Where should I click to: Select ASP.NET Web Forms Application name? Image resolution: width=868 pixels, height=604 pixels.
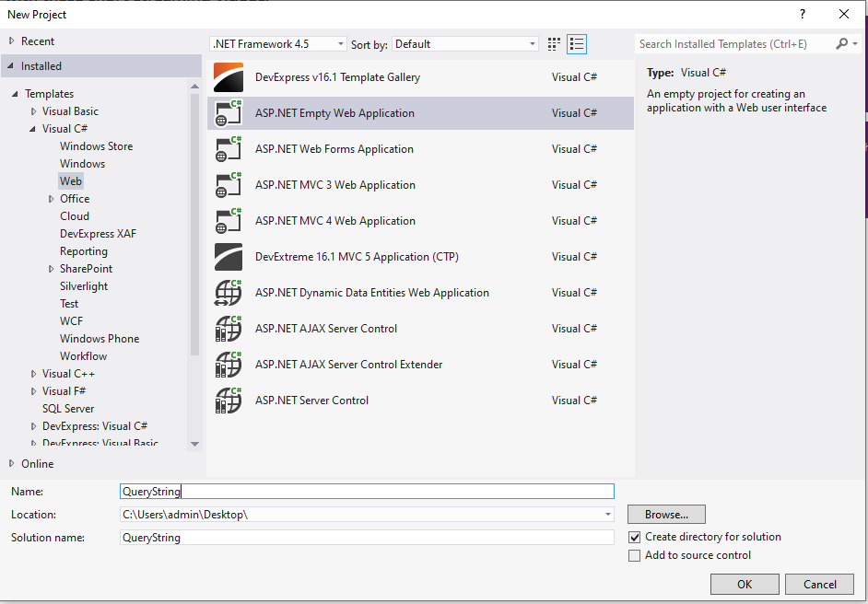point(334,149)
